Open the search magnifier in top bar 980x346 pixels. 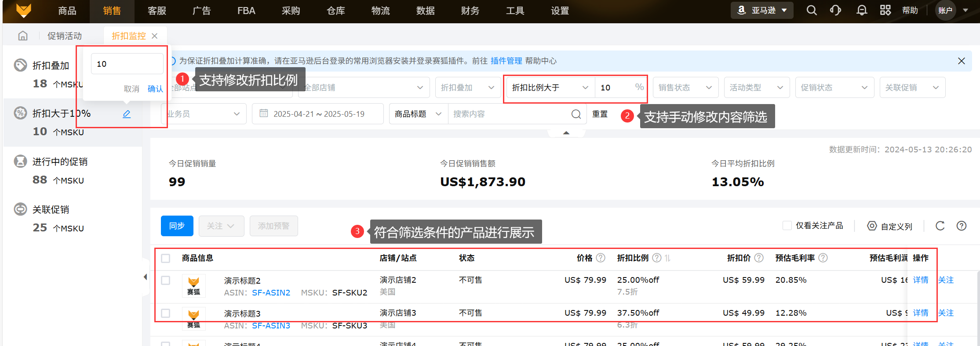[x=812, y=10]
